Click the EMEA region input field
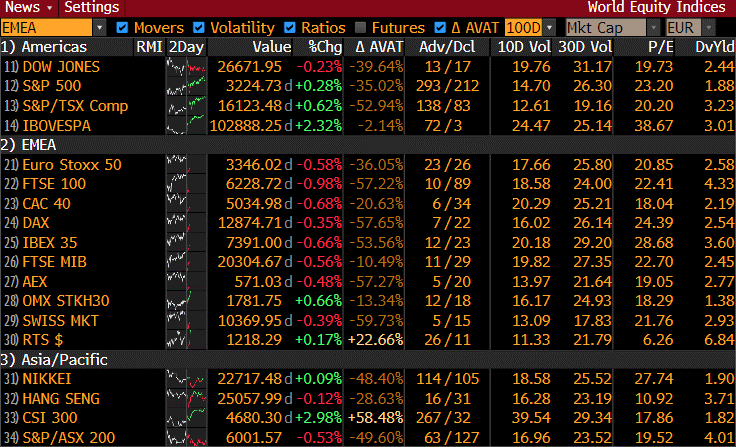The width and height of the screenshot is (736, 447). 46,28
